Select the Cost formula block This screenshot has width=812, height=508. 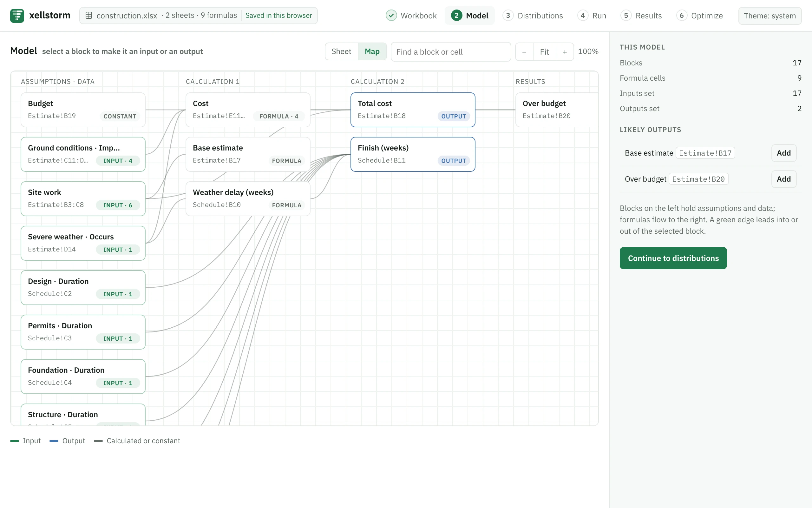coord(248,110)
